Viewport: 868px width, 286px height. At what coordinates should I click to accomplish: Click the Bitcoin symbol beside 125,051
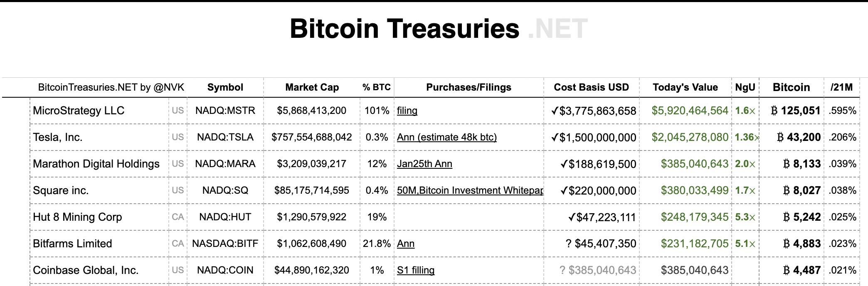[774, 111]
